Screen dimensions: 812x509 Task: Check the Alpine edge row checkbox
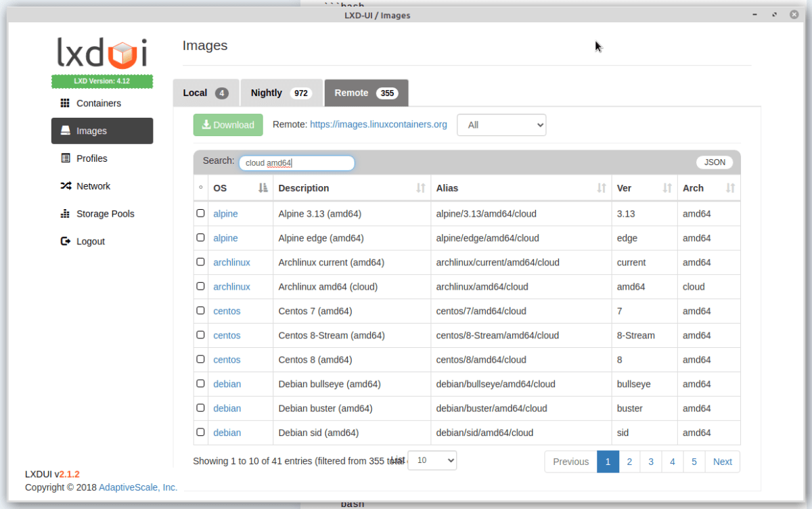coord(200,238)
